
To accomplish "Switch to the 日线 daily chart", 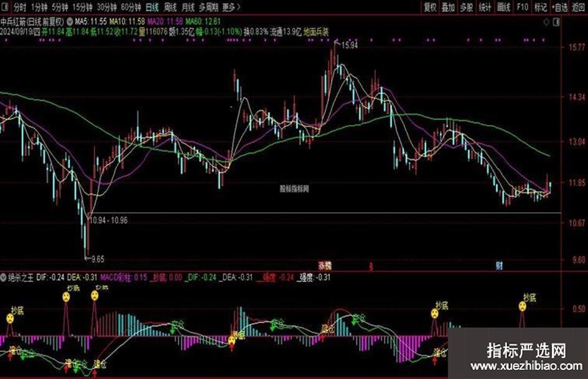I will [x=152, y=7].
